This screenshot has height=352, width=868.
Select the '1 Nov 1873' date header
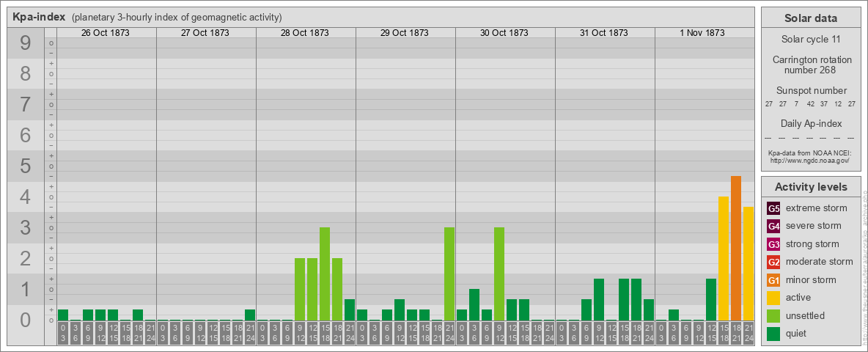[703, 33]
